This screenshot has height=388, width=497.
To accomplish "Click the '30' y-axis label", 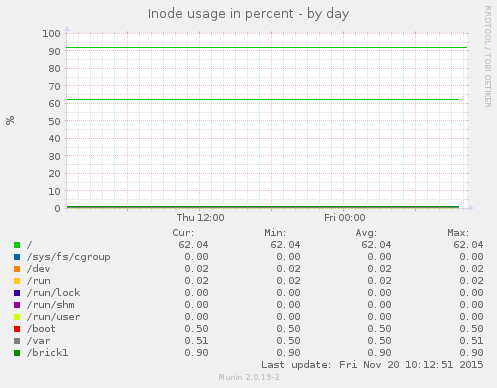I will [54, 156].
